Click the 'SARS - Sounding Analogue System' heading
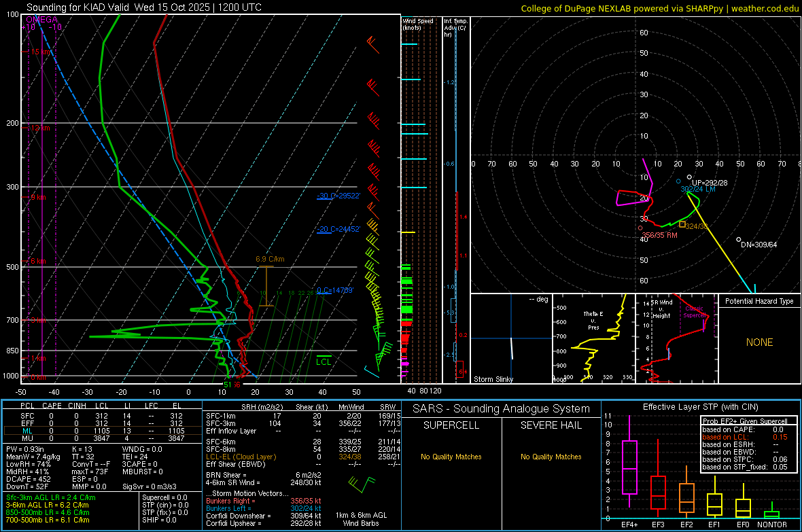Image resolution: width=802 pixels, height=532 pixels. (501, 408)
